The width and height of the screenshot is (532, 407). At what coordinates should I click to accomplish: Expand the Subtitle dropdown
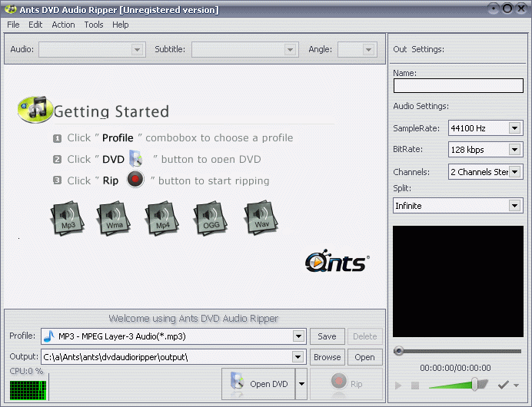(x=290, y=49)
